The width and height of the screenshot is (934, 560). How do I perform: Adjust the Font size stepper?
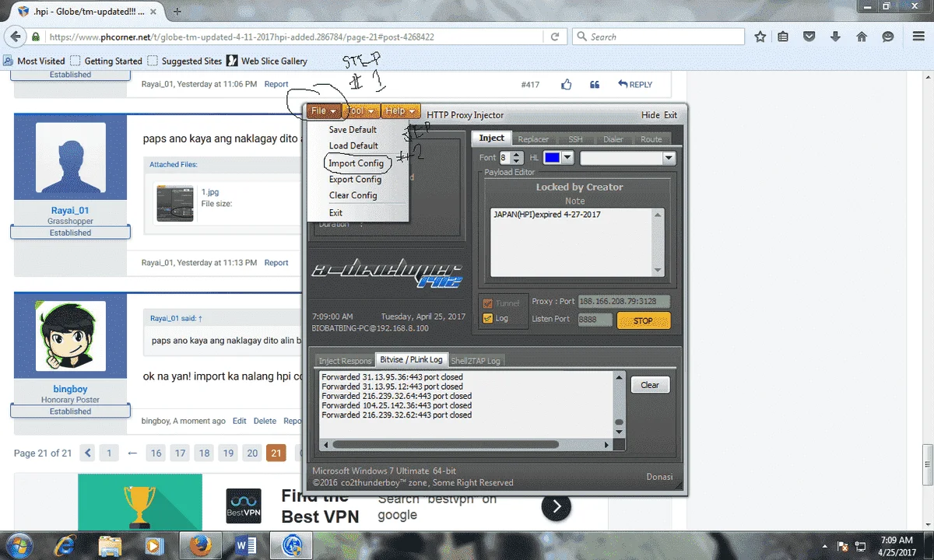click(518, 158)
